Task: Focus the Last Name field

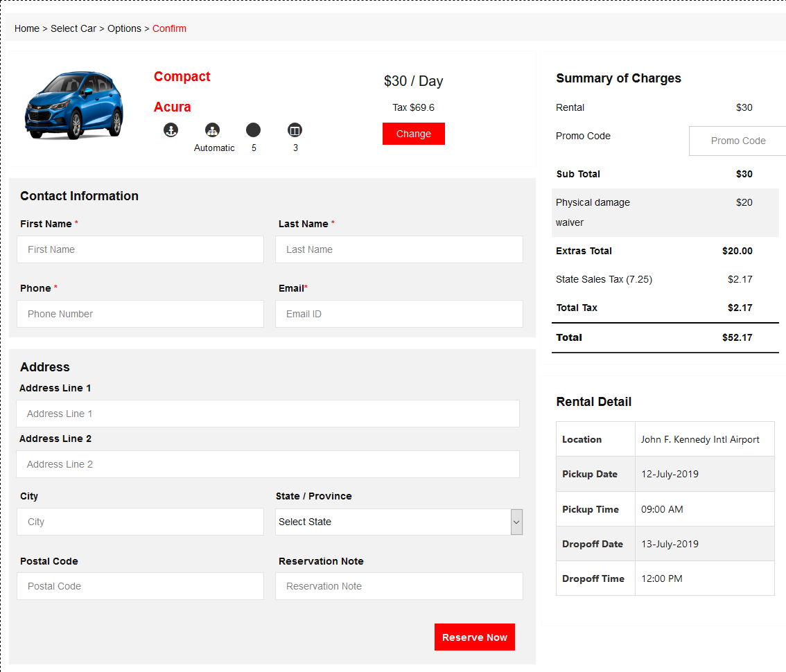Action: click(x=399, y=249)
